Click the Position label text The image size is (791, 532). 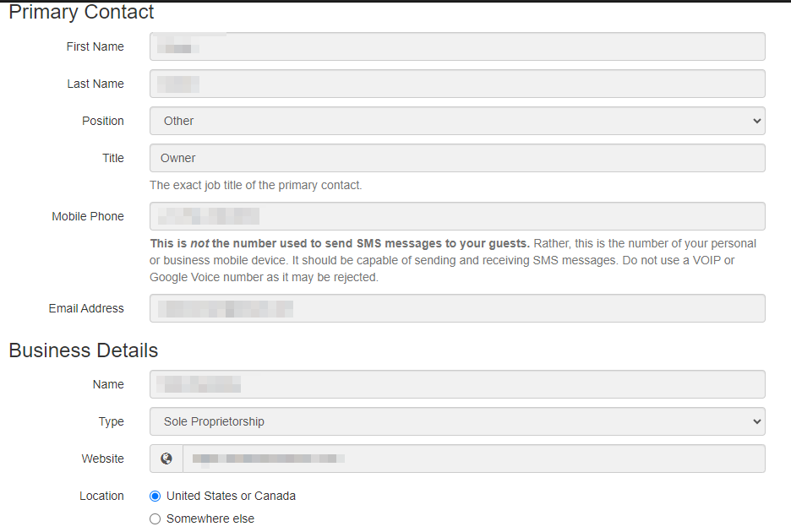(103, 121)
